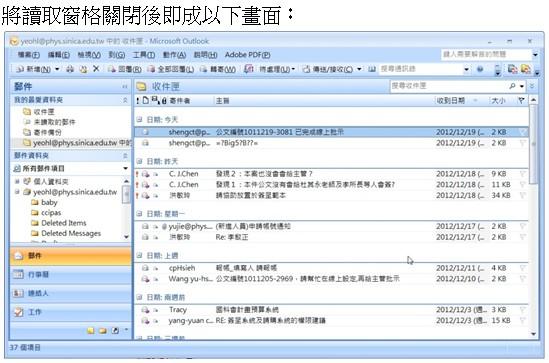This screenshot has width=549, height=363.
Task: Click the Folder List icon in the navigation bar
Action: pyautogui.click(x=103, y=330)
